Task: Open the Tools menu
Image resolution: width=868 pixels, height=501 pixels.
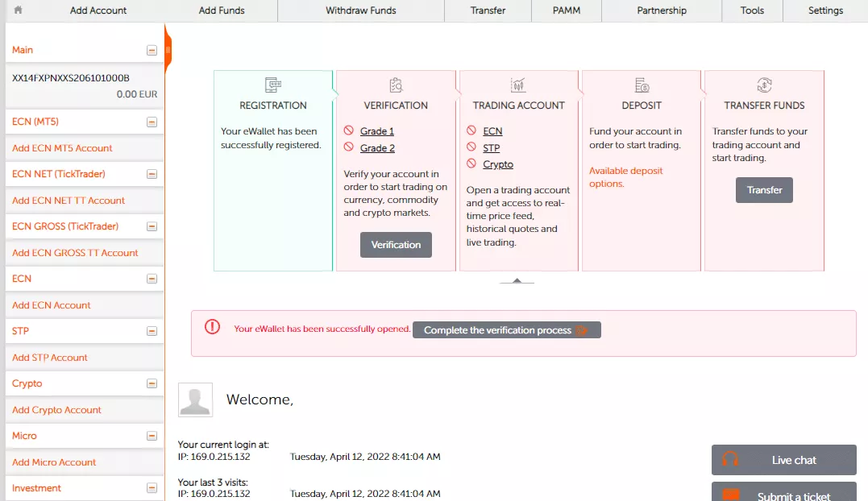Action: [x=752, y=10]
